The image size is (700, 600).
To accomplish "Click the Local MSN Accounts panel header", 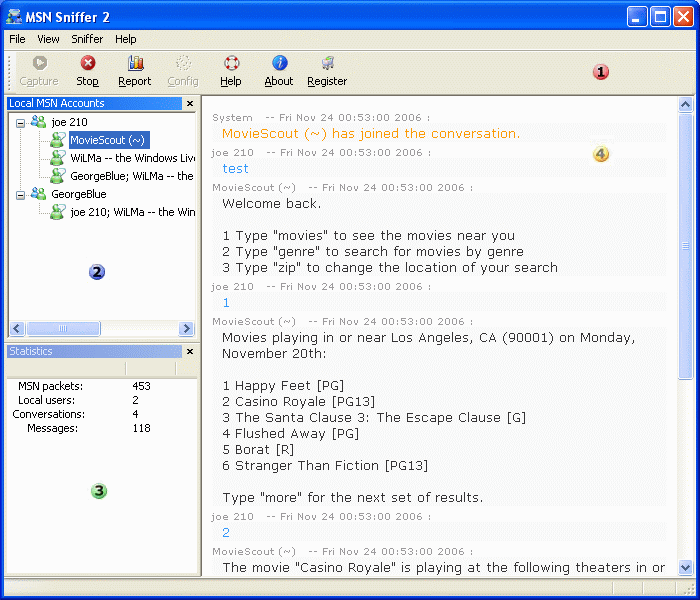I will (95, 104).
